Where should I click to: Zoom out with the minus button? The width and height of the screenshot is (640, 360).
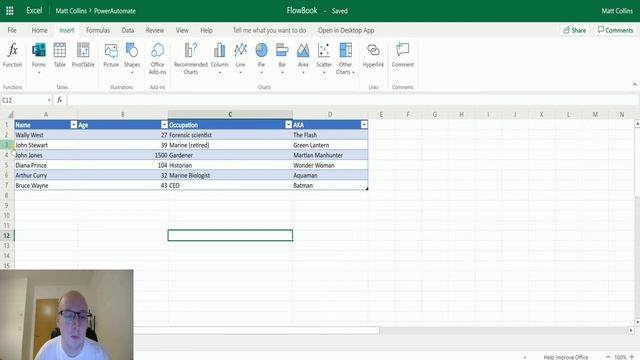click(608, 357)
